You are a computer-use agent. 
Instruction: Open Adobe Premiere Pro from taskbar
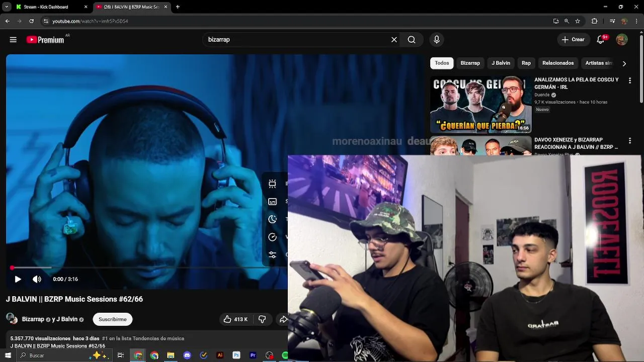(x=253, y=355)
